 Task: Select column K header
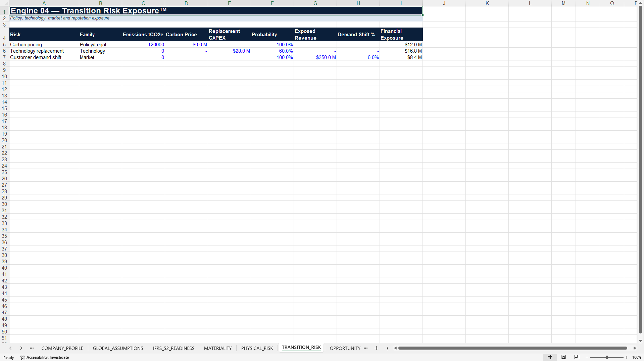click(487, 3)
